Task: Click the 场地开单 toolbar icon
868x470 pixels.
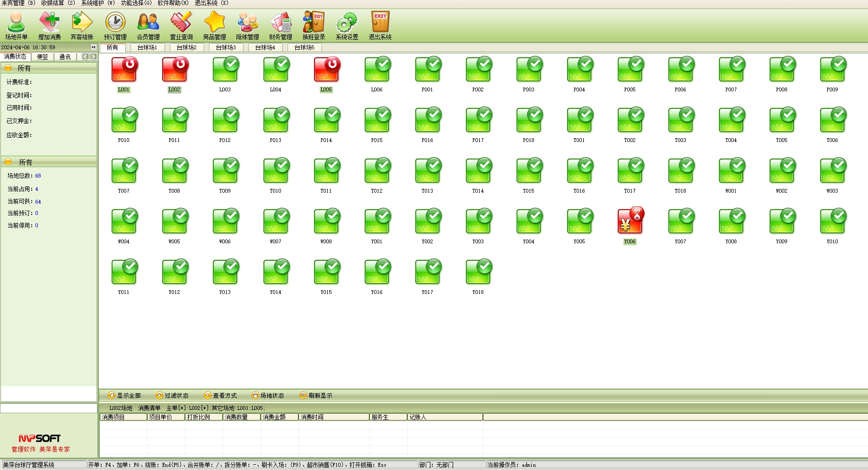Action: [x=16, y=26]
